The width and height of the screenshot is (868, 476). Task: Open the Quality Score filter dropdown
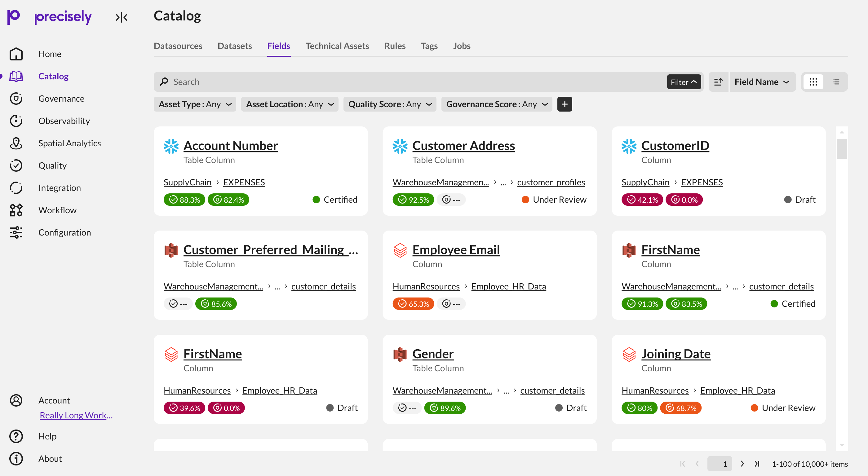pos(390,104)
